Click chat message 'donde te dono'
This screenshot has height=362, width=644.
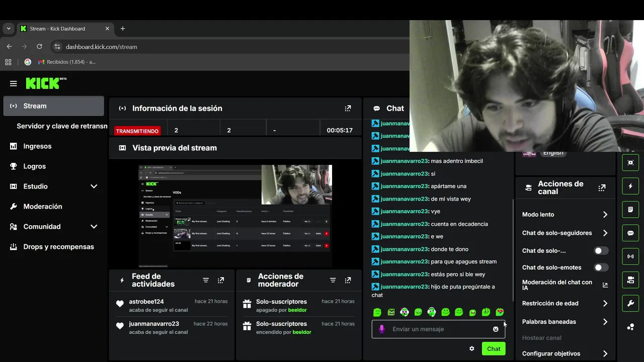[450, 249]
